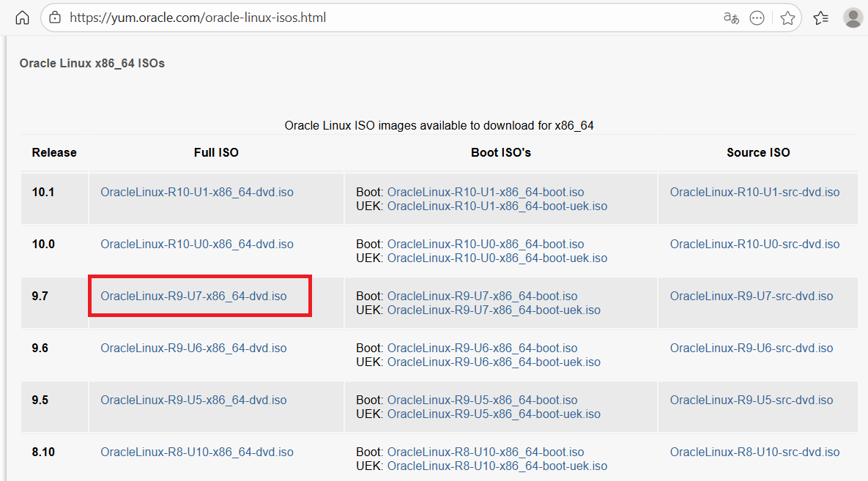Screen dimensions: 868x481
Task: Download OracleLinux-R10-U1-x86_64-dvd.iso
Action: click(x=196, y=193)
